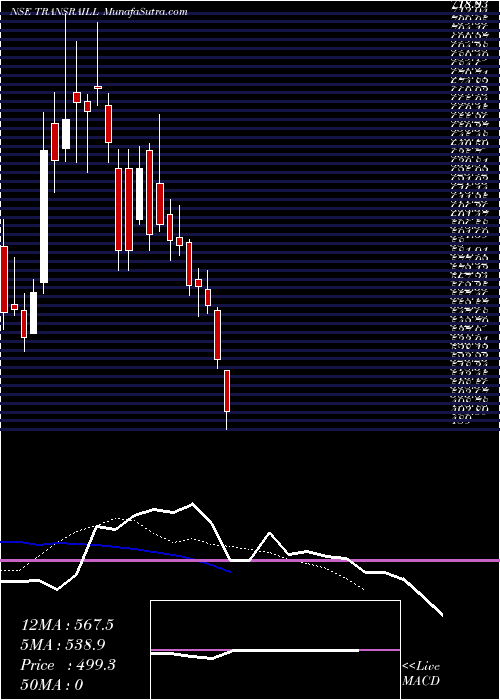Viewport: 500px width, 700px height.
Task: Click the Price : 499.3 value
Action: point(68,665)
